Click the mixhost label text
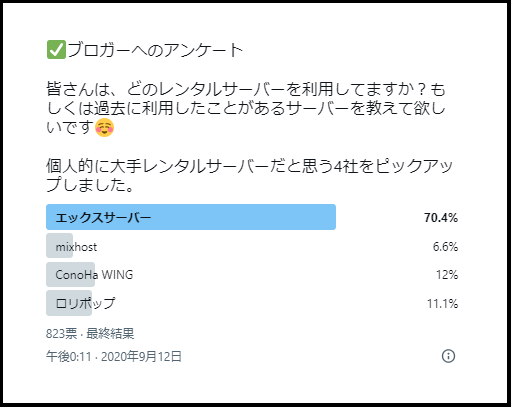511x407 pixels. click(x=76, y=247)
